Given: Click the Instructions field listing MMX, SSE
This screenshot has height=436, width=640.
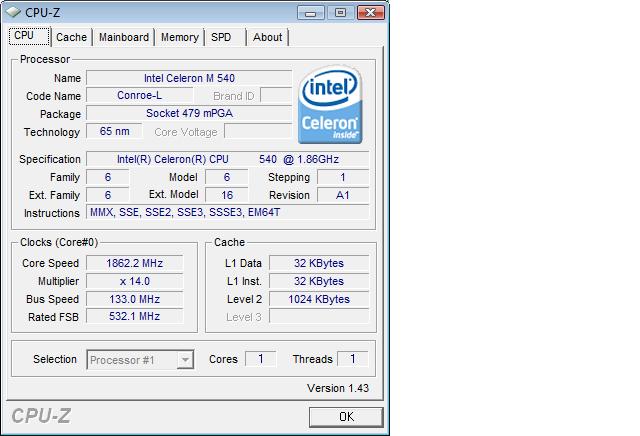Looking at the screenshot, I should tap(227, 213).
